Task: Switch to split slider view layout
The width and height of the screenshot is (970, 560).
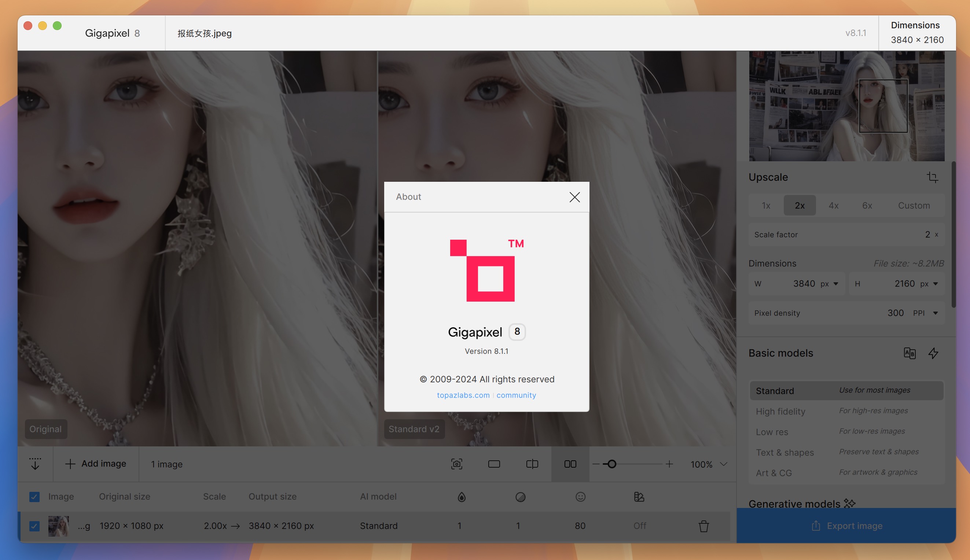Action: [x=532, y=464]
